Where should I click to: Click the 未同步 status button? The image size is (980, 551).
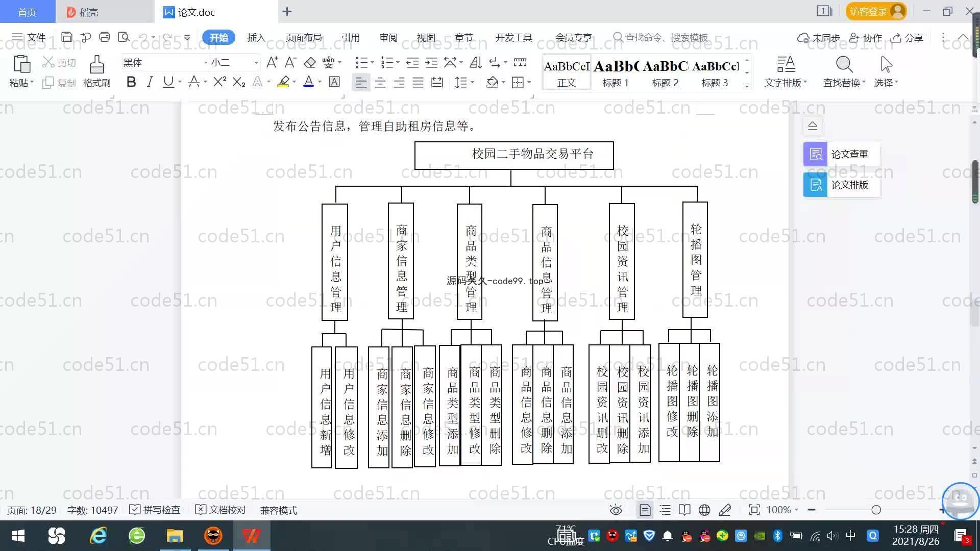pyautogui.click(x=818, y=38)
